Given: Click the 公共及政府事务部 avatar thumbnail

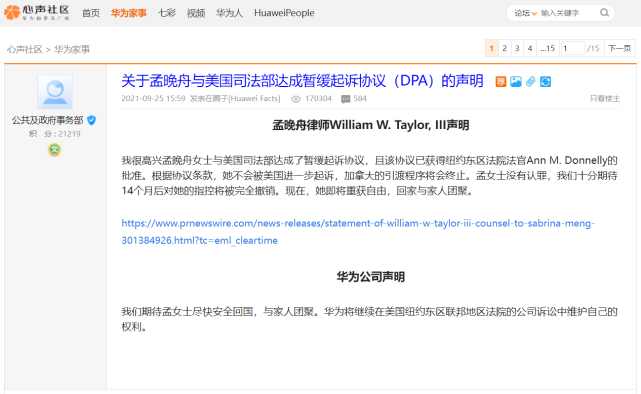Looking at the screenshot, I should pyautogui.click(x=55, y=92).
